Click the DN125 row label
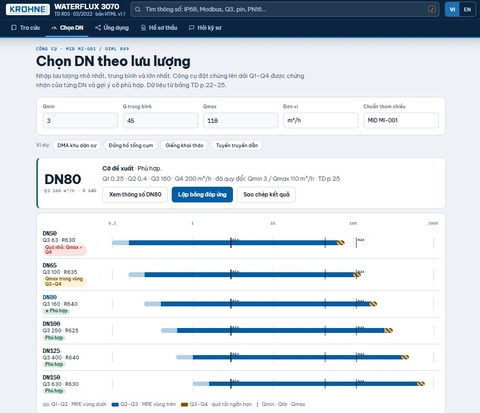This screenshot has width=480, height=413. pos(51,351)
